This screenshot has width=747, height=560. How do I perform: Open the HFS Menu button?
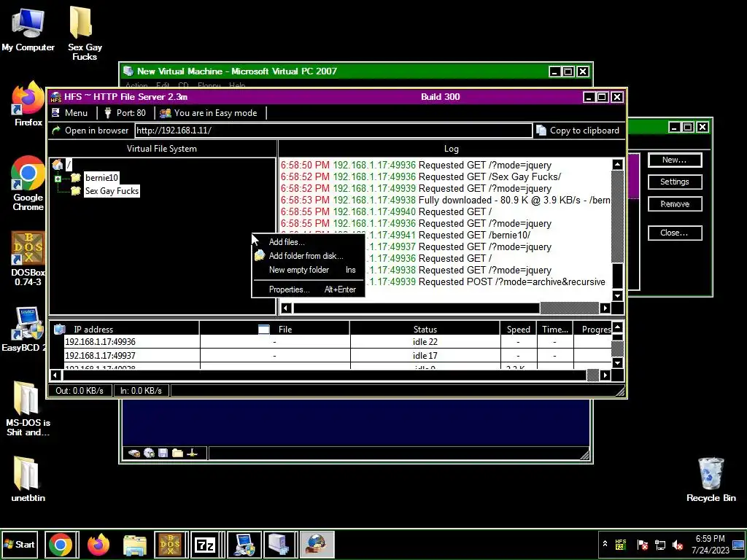tap(69, 113)
